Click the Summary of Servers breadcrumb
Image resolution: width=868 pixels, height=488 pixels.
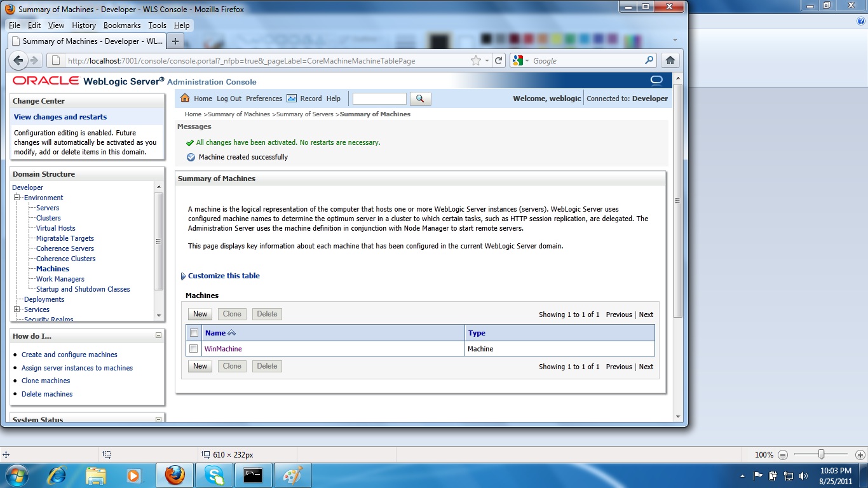pos(305,114)
